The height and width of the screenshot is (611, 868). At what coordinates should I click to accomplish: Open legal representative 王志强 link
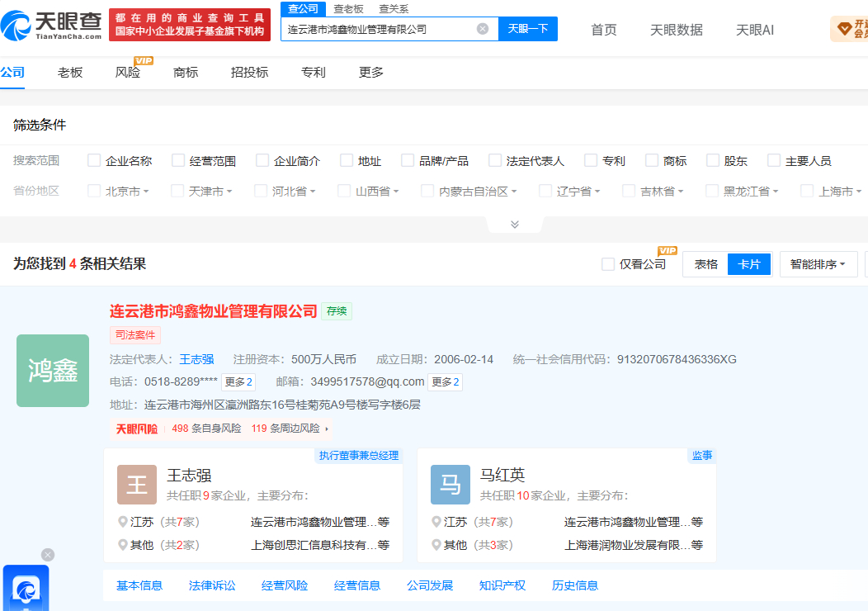[196, 359]
